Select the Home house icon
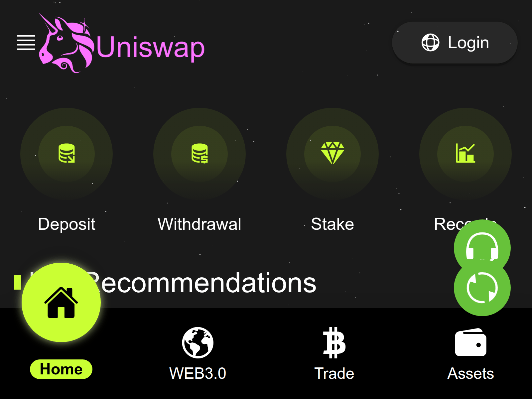The image size is (532, 399). click(x=61, y=303)
